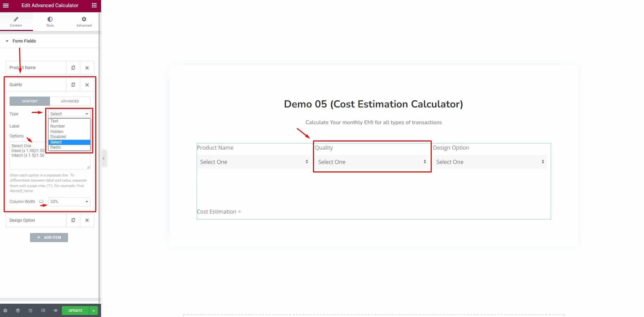Open Elementor settings gear in bottom bar
The image size is (644, 317).
click(5, 310)
